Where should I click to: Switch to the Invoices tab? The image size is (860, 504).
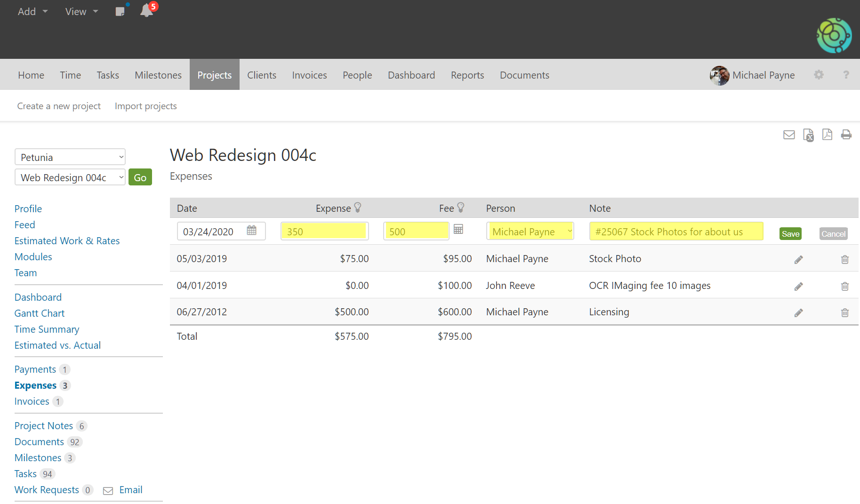tap(309, 75)
